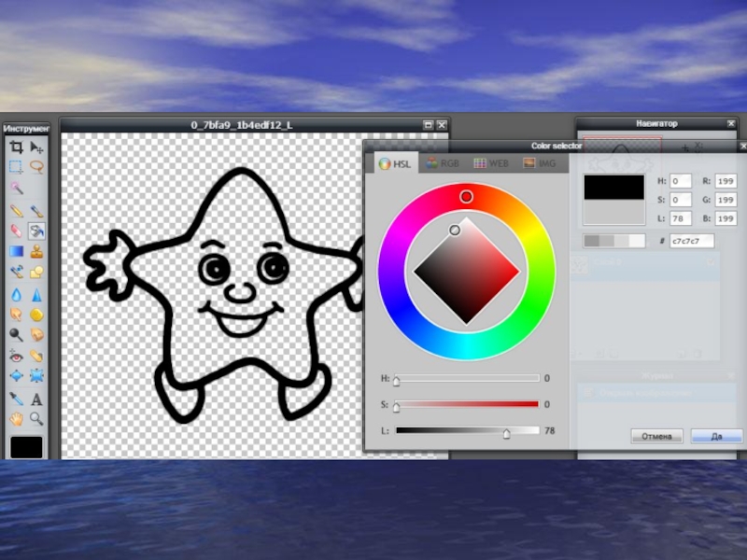The width and height of the screenshot is (747, 560).
Task: Select the Drawing shapes tool
Action: (36, 272)
